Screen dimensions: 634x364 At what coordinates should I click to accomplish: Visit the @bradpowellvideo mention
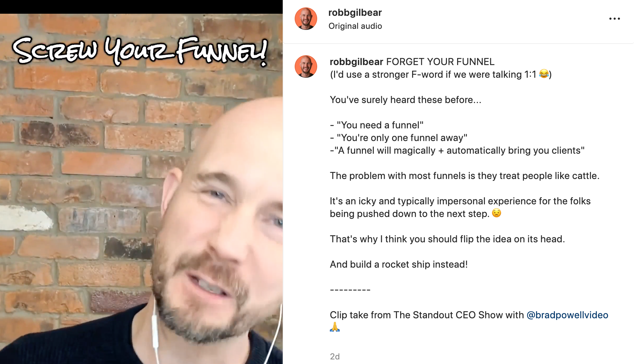[567, 315]
